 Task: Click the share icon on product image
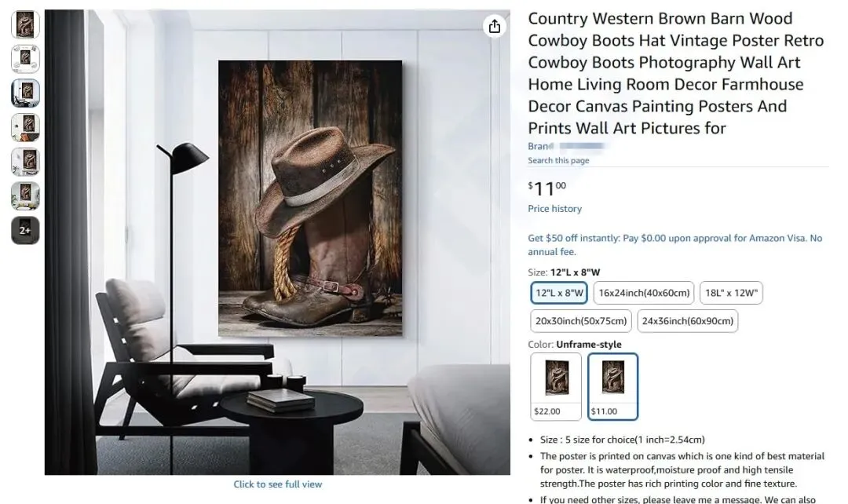click(495, 26)
